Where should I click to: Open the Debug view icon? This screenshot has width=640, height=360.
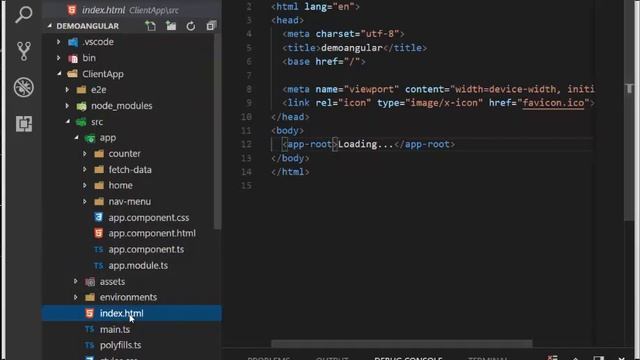pos(24,87)
